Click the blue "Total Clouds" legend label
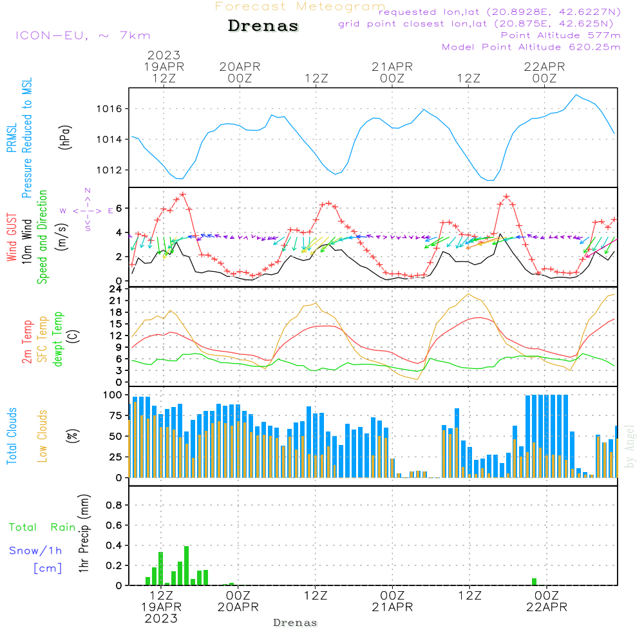This screenshot has width=644, height=644. 12,436
